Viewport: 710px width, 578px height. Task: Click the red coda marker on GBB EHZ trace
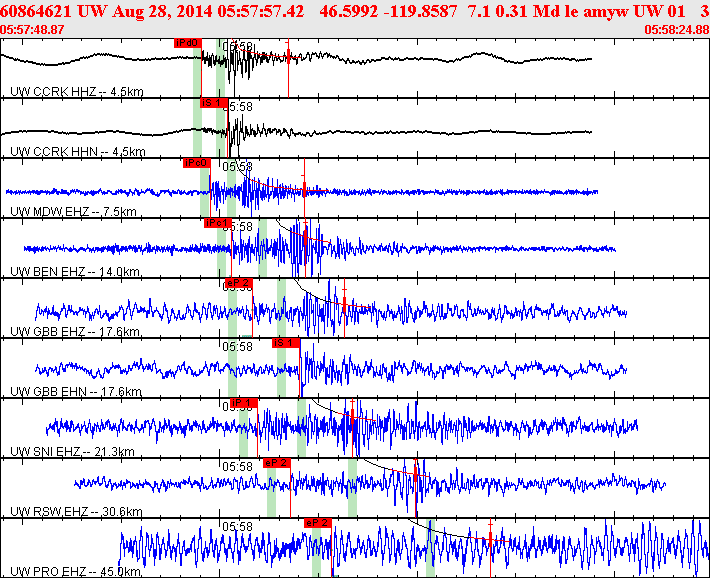click(x=345, y=304)
